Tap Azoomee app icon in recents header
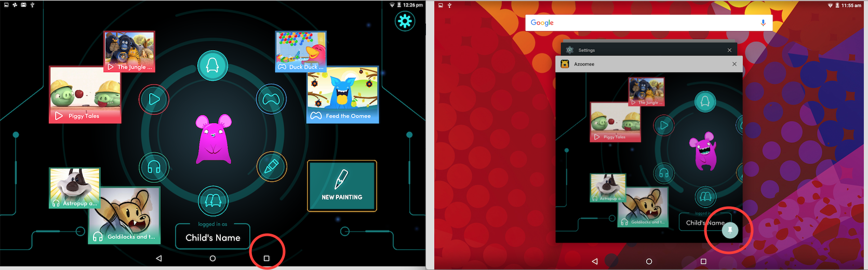The image size is (868, 270). (x=565, y=64)
